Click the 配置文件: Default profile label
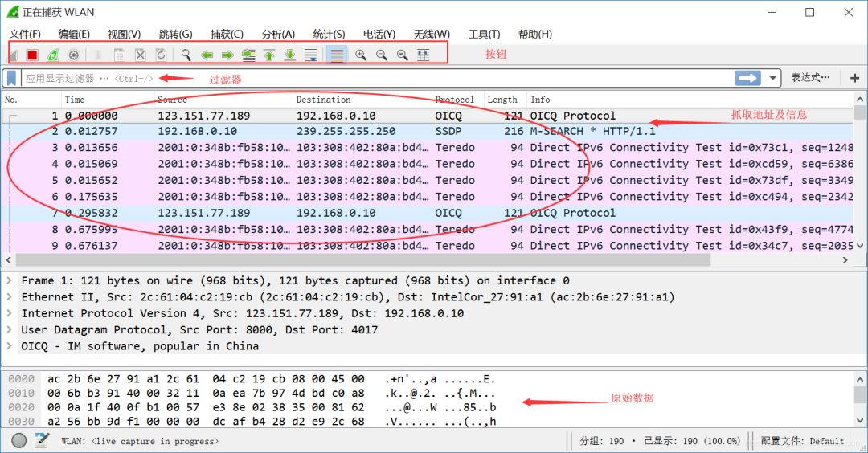 [802, 441]
